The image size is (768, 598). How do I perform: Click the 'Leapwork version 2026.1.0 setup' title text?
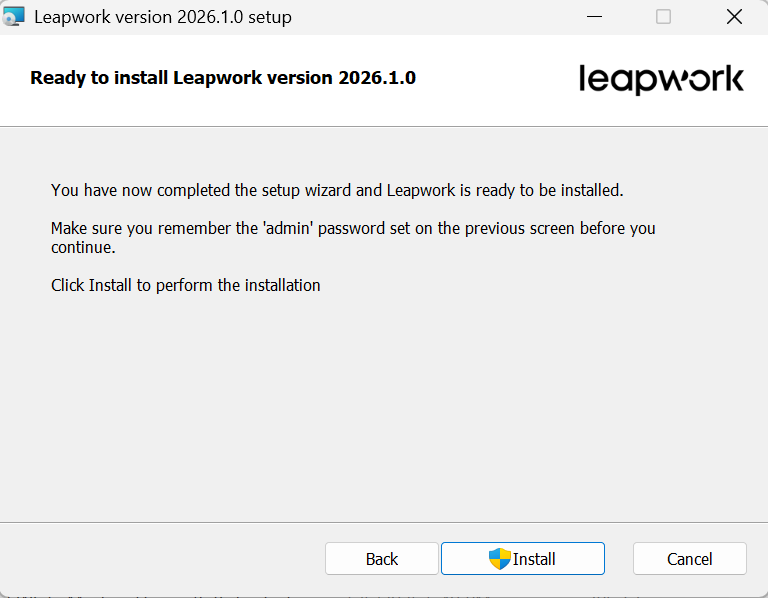point(163,17)
